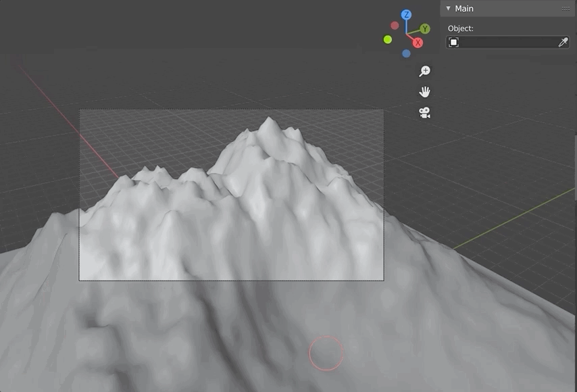
Task: Activate the Pan hand icon
Action: pos(424,91)
